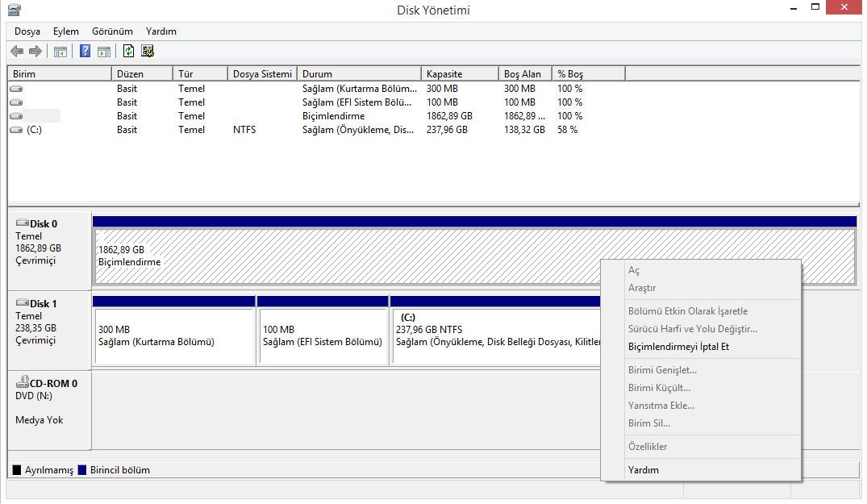This screenshot has height=504, width=867.
Task: Open the Görünüm menu
Action: 112,31
